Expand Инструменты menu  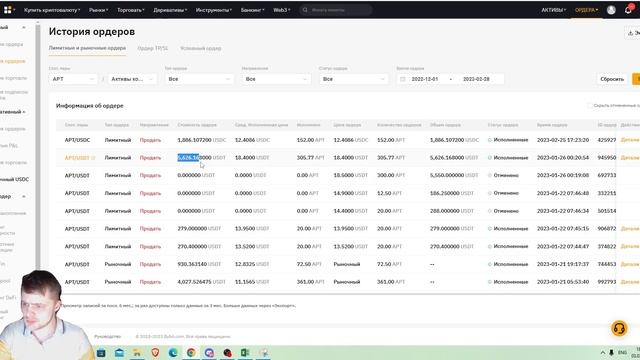pyautogui.click(x=213, y=10)
